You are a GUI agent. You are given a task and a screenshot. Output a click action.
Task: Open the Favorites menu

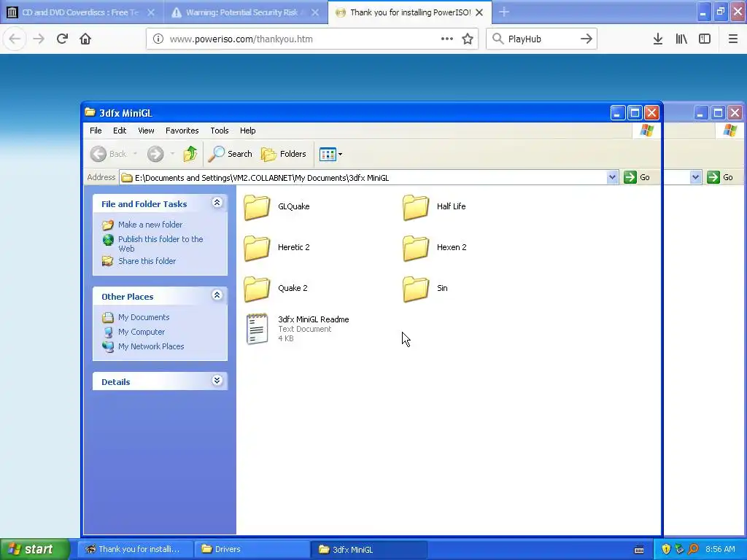182,131
